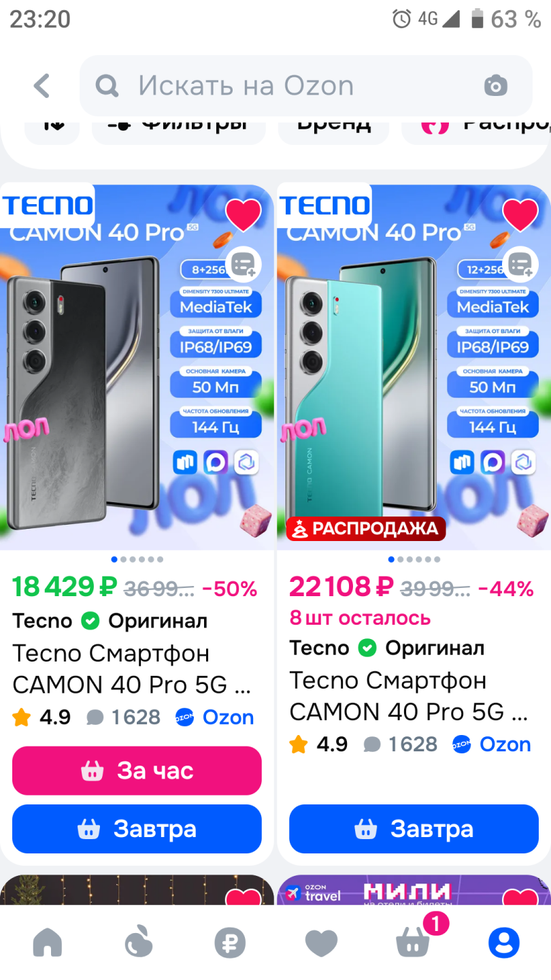Image resolution: width=551 pixels, height=980 pixels.
Task: Go back using the left chevron arrow
Action: [42, 86]
